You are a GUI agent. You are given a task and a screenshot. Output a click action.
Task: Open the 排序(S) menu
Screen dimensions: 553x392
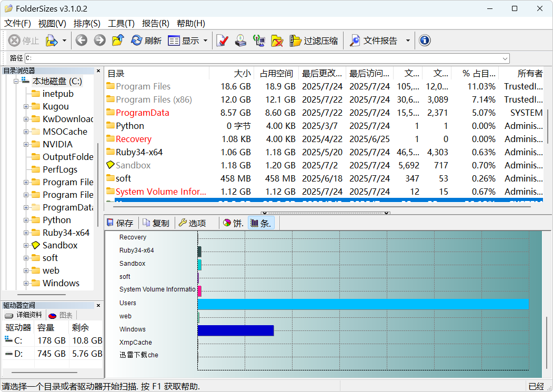tap(87, 23)
